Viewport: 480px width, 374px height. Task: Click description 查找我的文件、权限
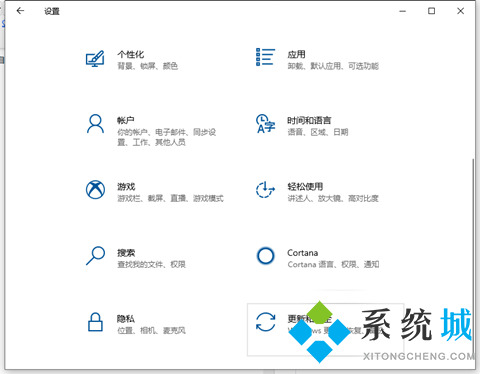point(151,264)
